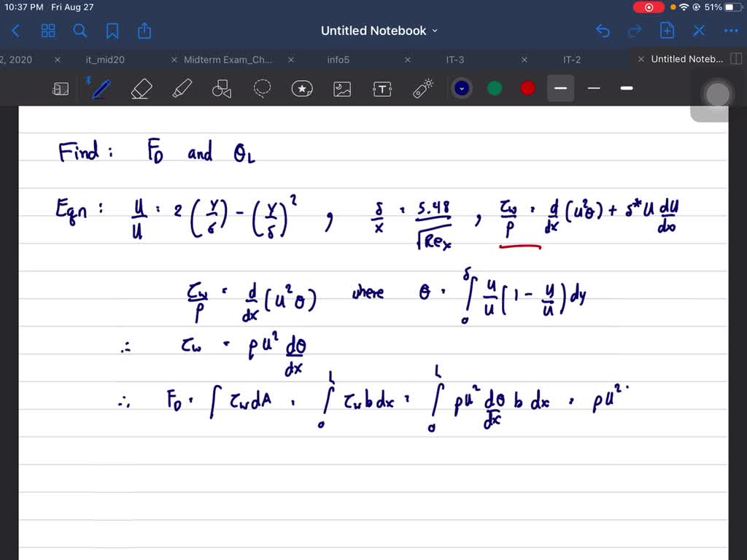Enable the red pen color
This screenshot has width=747, height=560.
coord(527,88)
